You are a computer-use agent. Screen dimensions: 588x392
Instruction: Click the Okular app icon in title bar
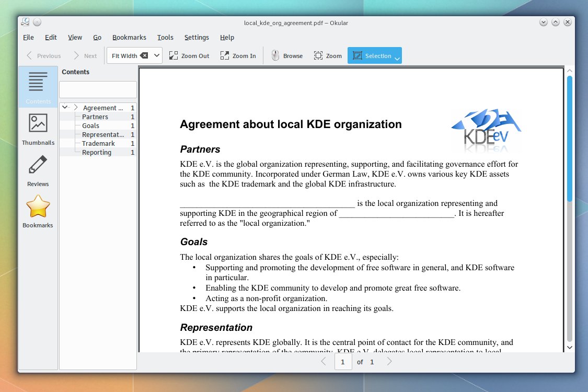[25, 22]
